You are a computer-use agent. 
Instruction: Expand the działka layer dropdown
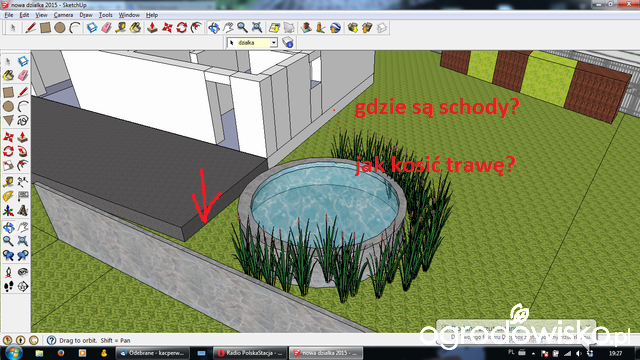[x=273, y=42]
